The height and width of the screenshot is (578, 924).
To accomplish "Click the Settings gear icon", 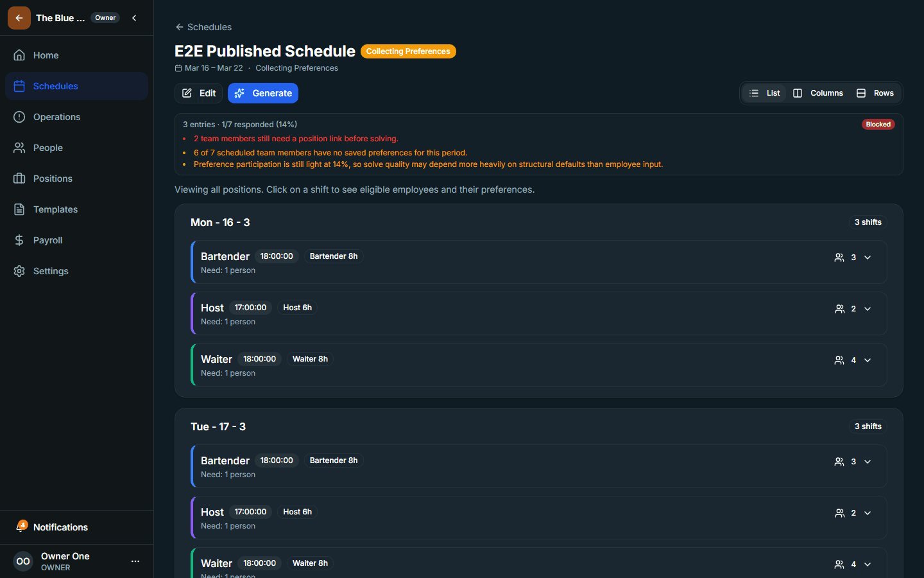I will [19, 271].
